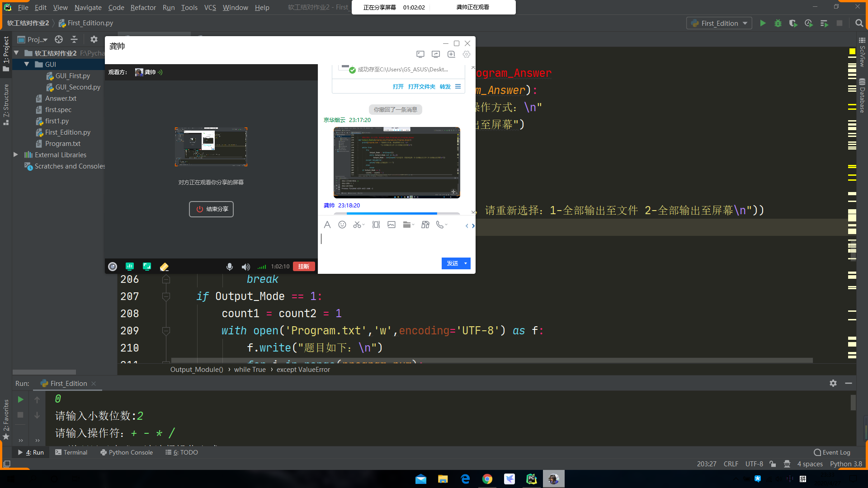
Task: Open the First_Edition run configuration dropdown
Action: [719, 23]
